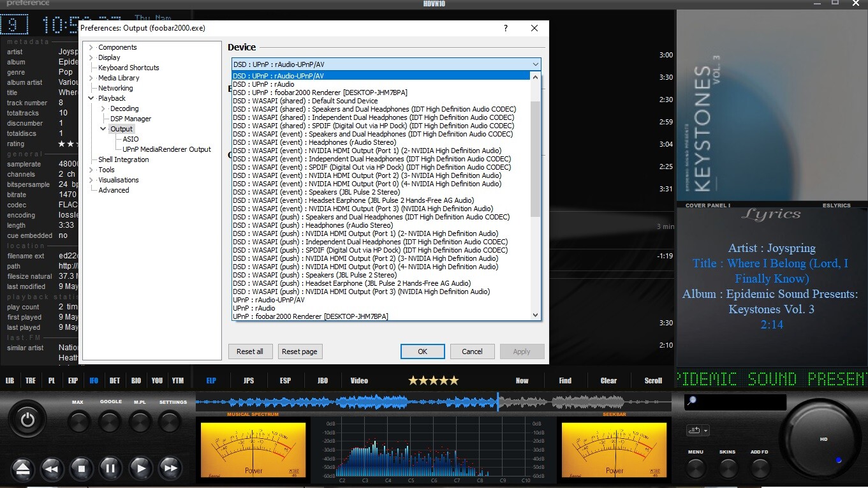
Task: Switch to the TRE tab
Action: pos(31,381)
